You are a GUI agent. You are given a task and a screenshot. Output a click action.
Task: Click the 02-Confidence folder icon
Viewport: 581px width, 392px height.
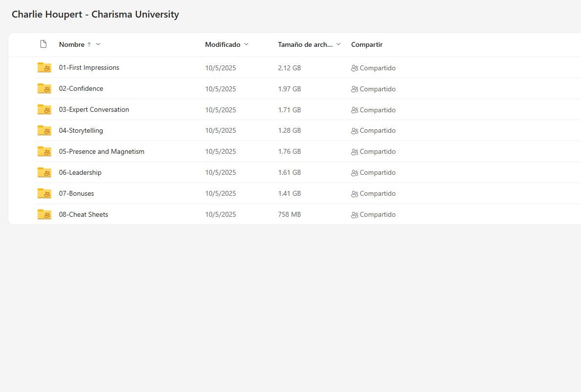44,89
